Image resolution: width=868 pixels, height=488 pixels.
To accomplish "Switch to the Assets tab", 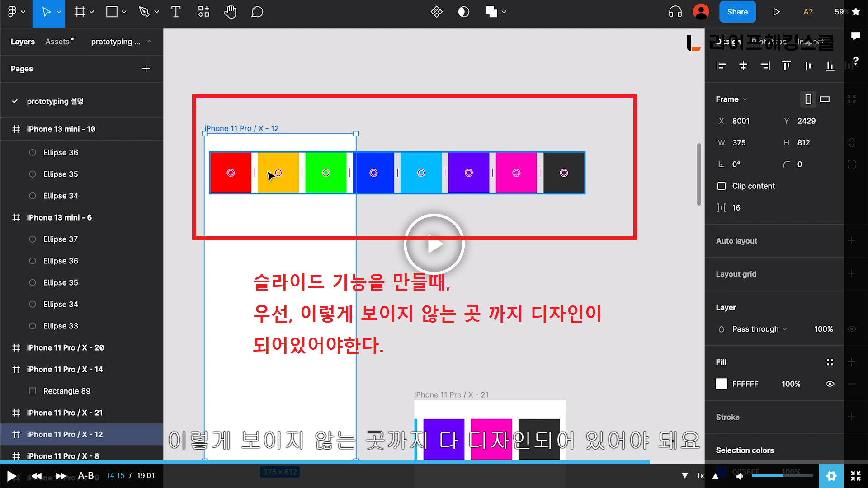I will coord(58,42).
